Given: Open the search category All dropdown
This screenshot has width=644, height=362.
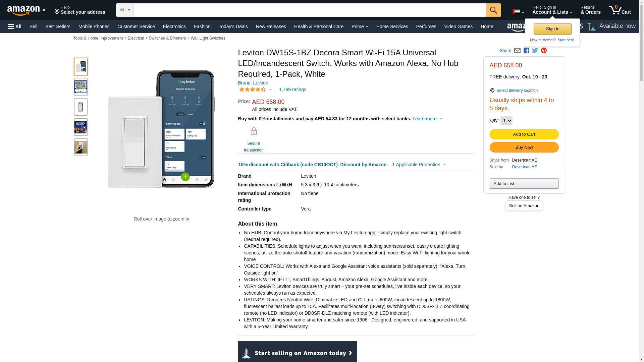Looking at the screenshot, I should click(124, 10).
